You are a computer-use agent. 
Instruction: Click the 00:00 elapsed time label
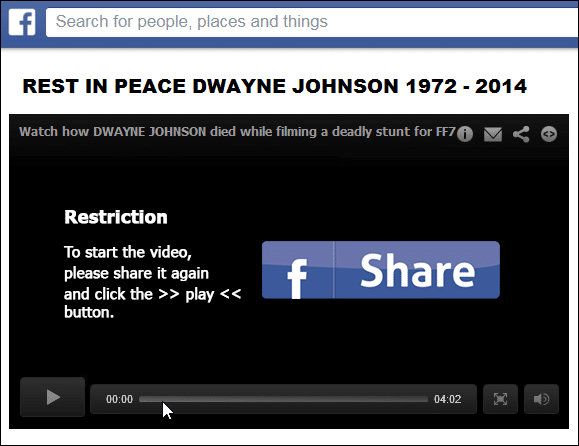(x=119, y=399)
